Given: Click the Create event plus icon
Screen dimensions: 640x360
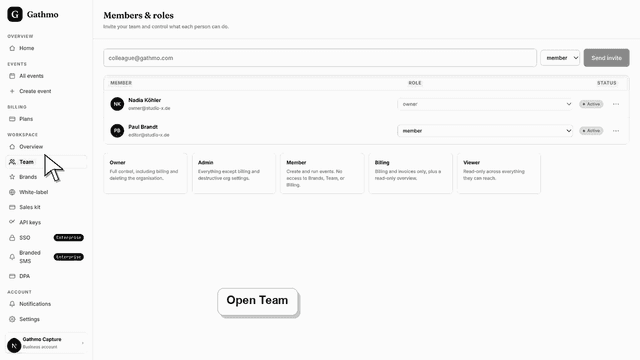Looking at the screenshot, I should [12, 91].
